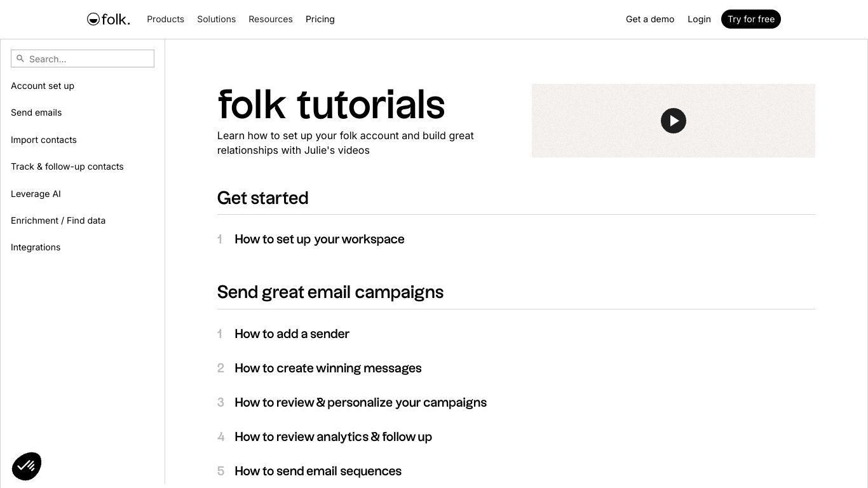Image resolution: width=868 pixels, height=488 pixels.
Task: Click the Try for free button
Action: coord(751,19)
